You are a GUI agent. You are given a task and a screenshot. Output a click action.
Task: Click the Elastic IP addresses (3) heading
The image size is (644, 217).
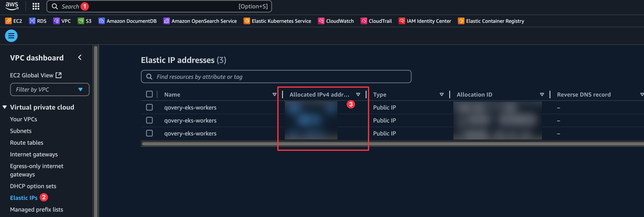coord(183,60)
